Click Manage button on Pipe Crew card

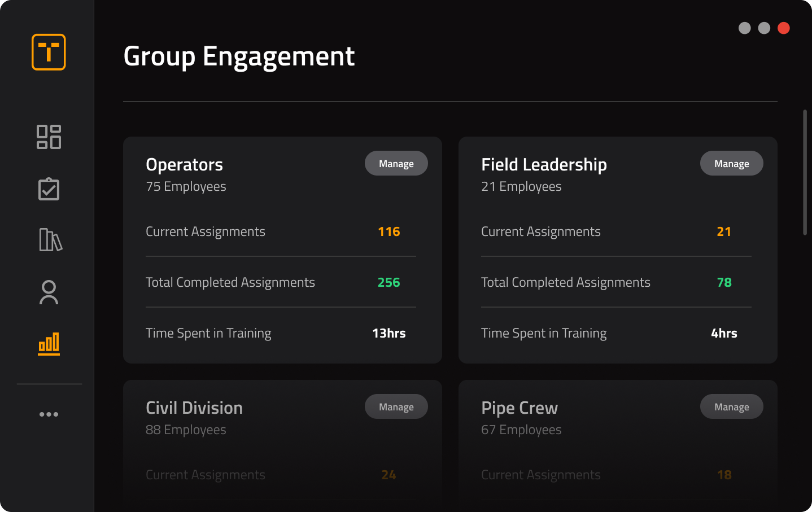(732, 406)
